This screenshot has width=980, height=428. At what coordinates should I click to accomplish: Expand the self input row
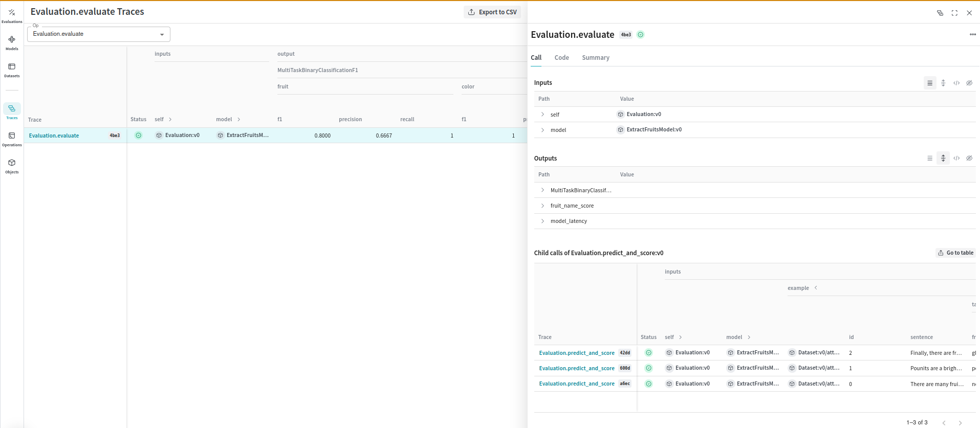pos(543,115)
